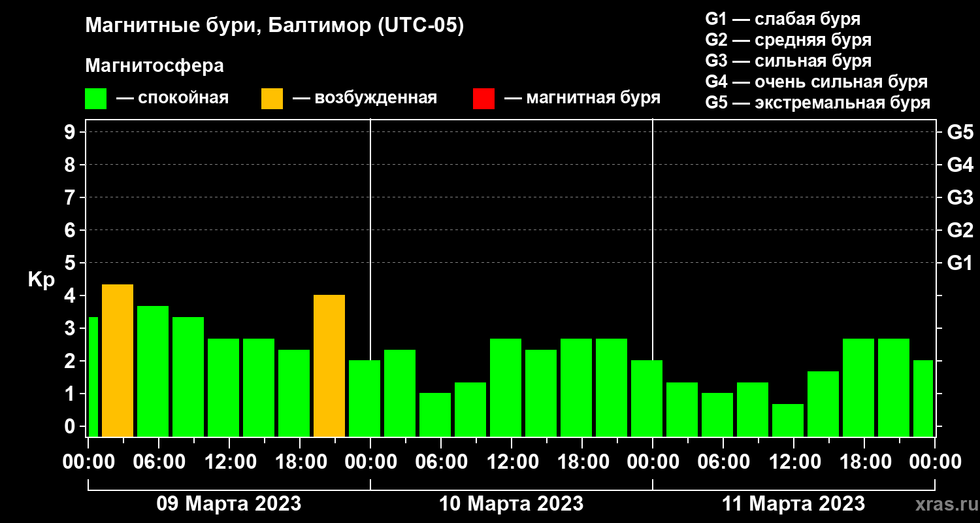Select the 'Магнитосфера' heading

coord(155,66)
